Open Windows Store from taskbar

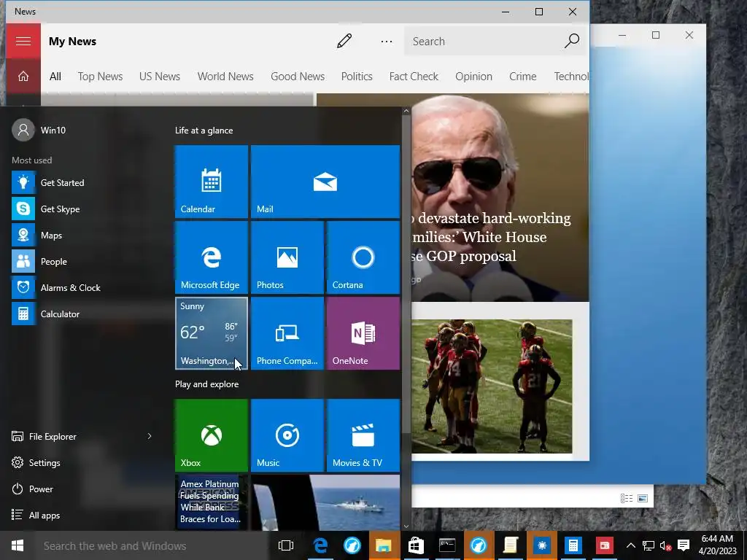pyautogui.click(x=415, y=545)
